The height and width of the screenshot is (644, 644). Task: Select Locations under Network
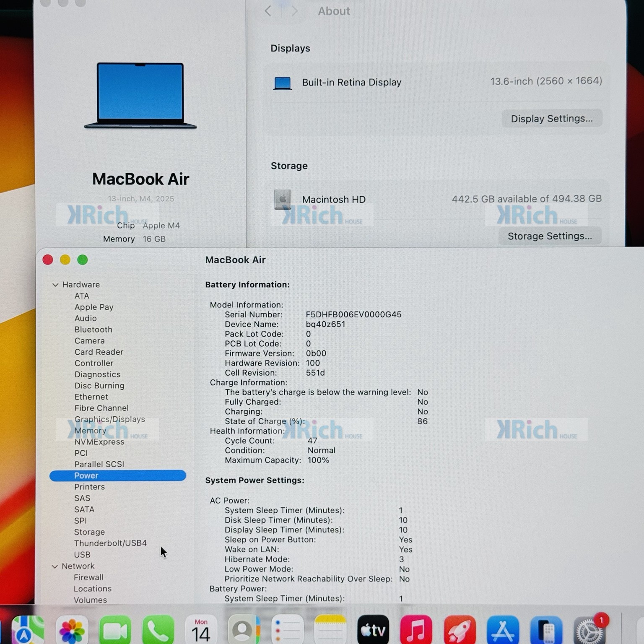[93, 589]
